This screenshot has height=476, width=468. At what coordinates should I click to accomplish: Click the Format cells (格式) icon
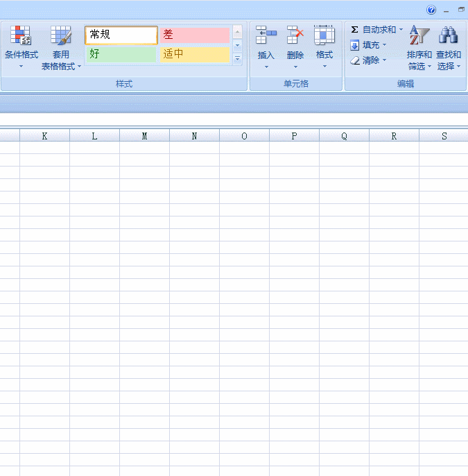coord(324,35)
